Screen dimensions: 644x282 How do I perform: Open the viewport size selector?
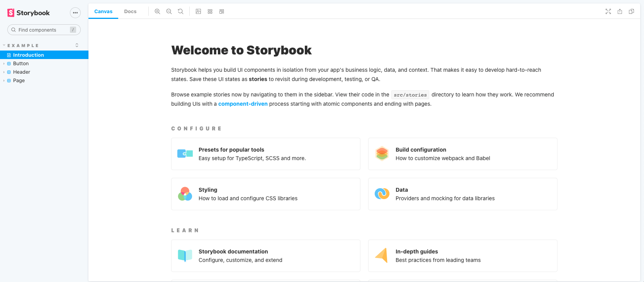coord(221,12)
